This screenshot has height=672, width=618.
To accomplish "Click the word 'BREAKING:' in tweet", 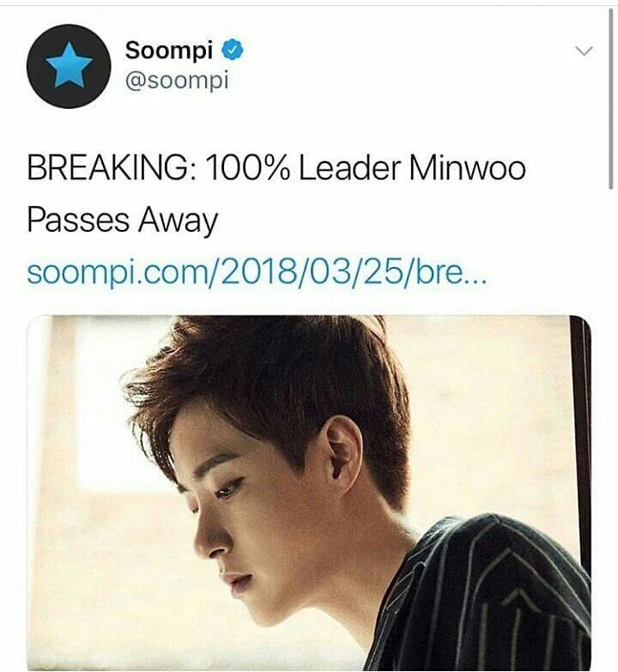I will click(x=112, y=167).
